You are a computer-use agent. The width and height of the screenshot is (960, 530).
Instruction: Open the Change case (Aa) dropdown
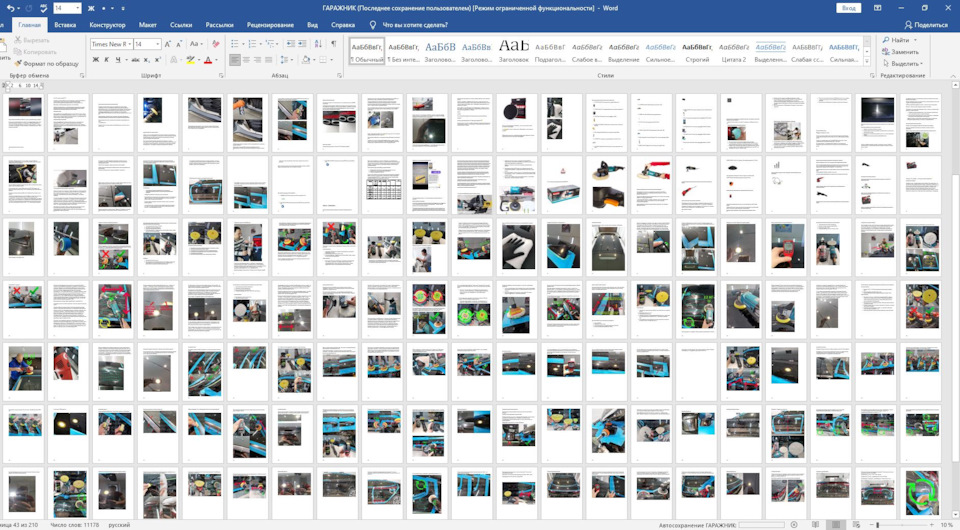196,44
